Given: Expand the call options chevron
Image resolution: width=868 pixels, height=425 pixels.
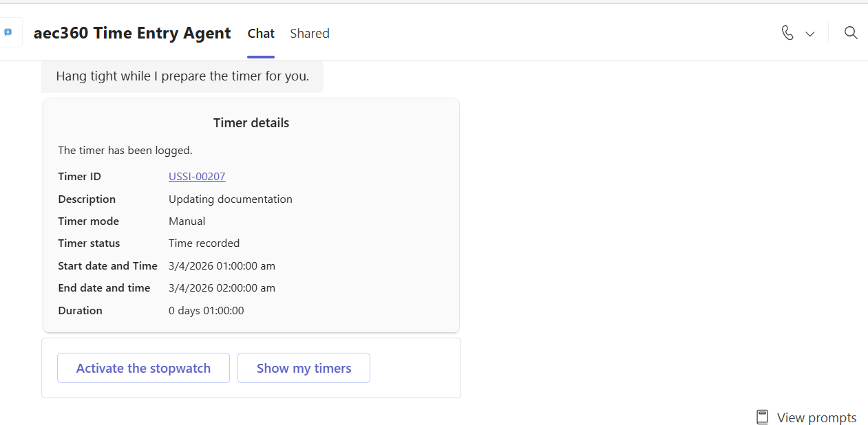Looking at the screenshot, I should tap(810, 34).
